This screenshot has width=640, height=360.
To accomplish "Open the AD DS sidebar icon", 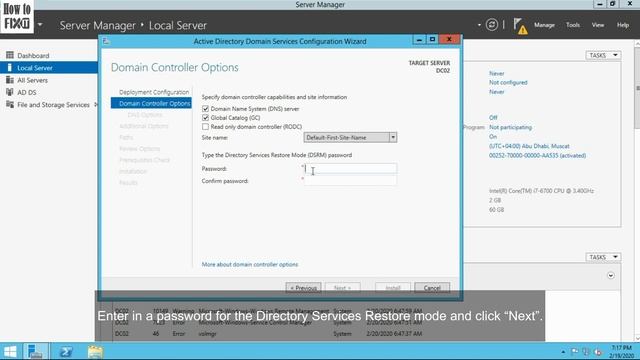I will [x=10, y=92].
